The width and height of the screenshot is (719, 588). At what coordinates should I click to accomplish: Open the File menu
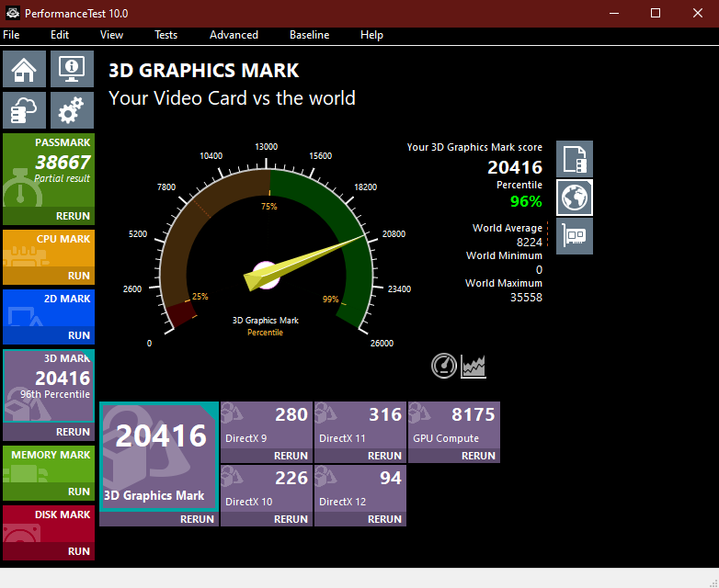click(x=11, y=35)
